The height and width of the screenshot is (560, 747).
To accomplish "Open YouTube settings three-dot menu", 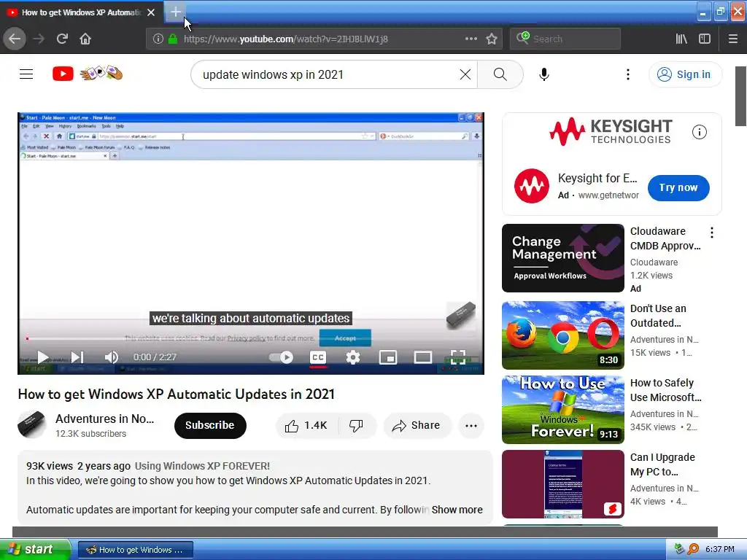I will point(628,74).
